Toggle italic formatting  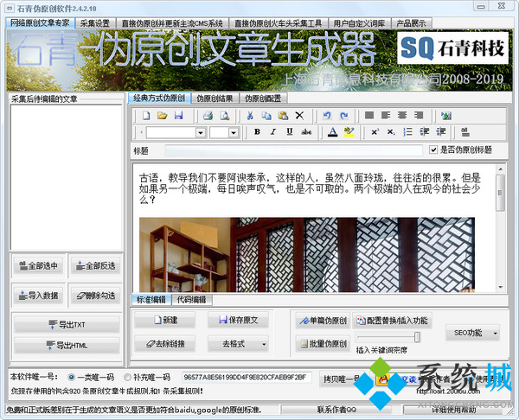pos(273,132)
